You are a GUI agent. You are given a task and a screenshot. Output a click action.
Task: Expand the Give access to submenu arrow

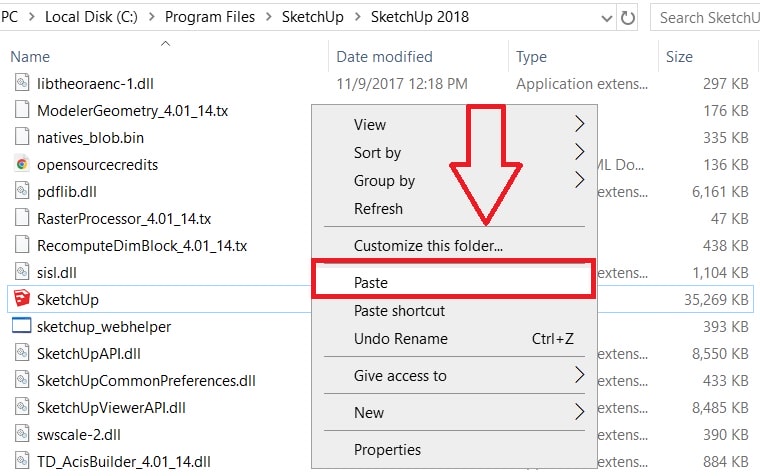(x=579, y=375)
